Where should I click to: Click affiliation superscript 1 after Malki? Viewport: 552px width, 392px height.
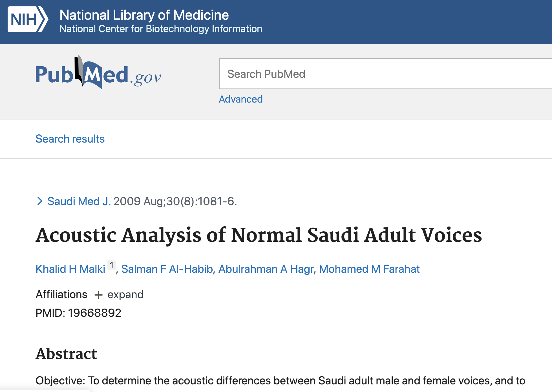(x=112, y=265)
